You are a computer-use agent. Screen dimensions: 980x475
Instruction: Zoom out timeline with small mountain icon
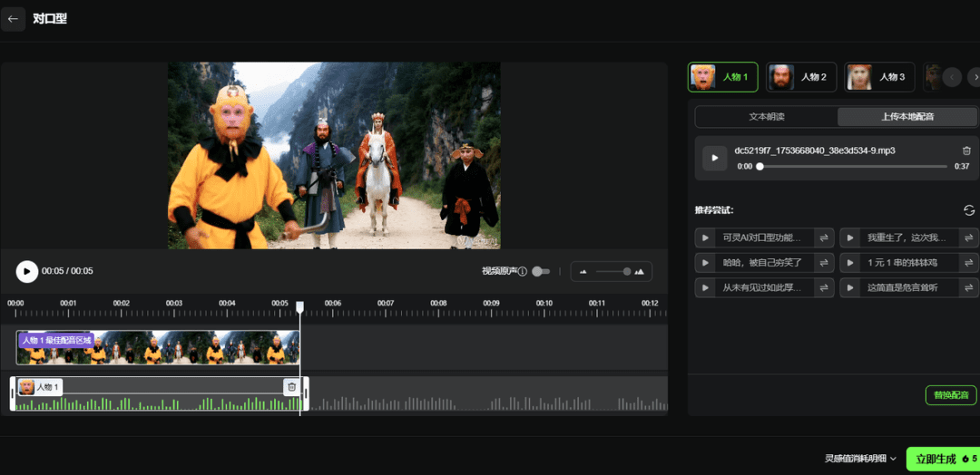(x=583, y=272)
